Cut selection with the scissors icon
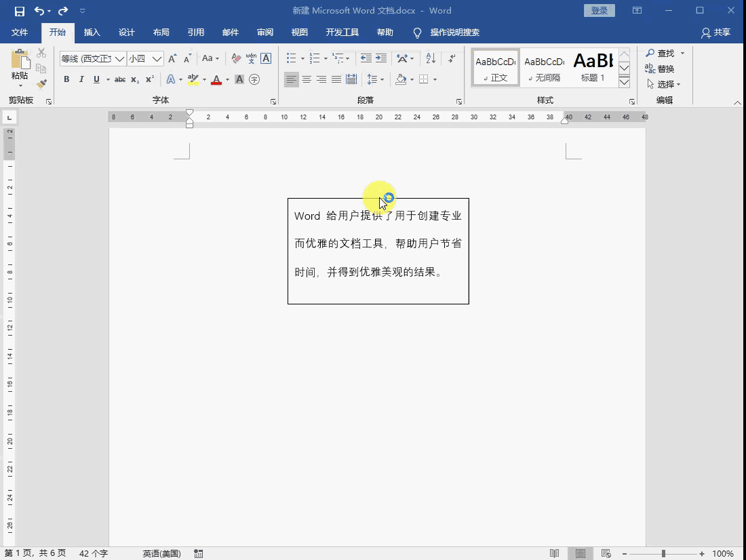 (41, 53)
